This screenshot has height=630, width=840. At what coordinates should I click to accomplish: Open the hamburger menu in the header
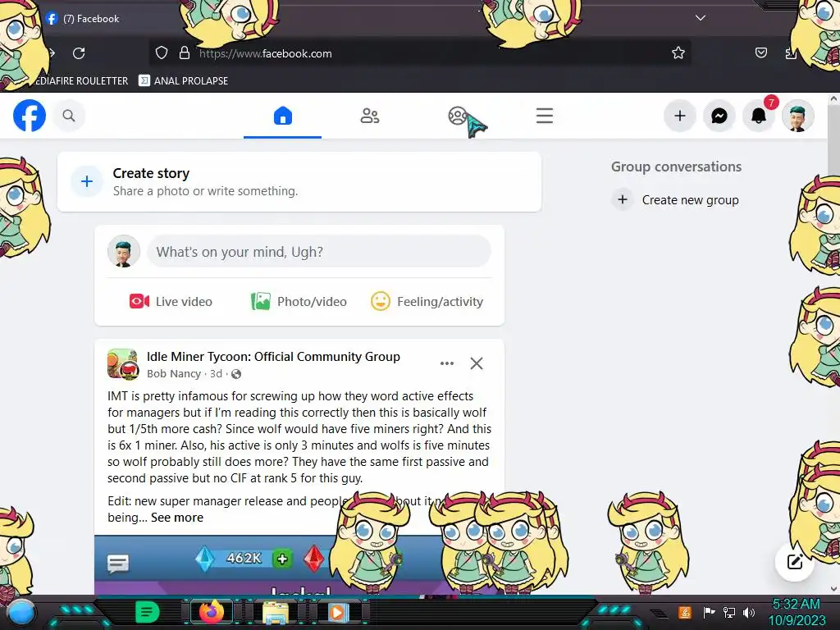545,116
